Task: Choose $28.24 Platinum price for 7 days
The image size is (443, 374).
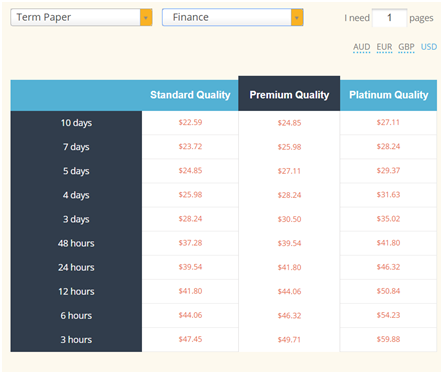Action: [x=388, y=146]
